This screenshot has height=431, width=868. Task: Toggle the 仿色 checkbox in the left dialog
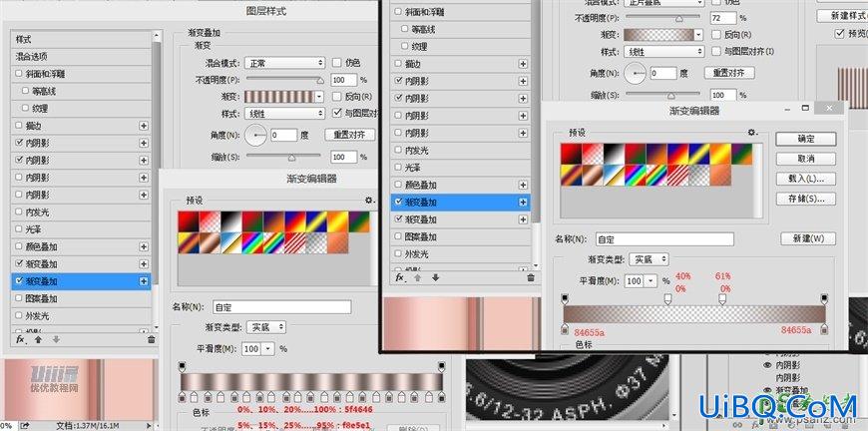tap(336, 63)
